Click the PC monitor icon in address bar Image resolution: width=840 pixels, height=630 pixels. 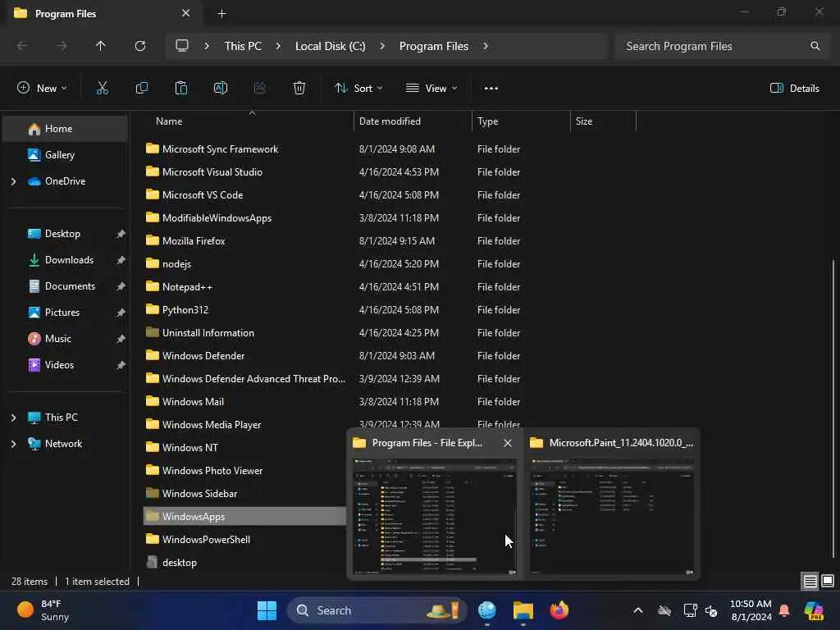pyautogui.click(x=182, y=46)
